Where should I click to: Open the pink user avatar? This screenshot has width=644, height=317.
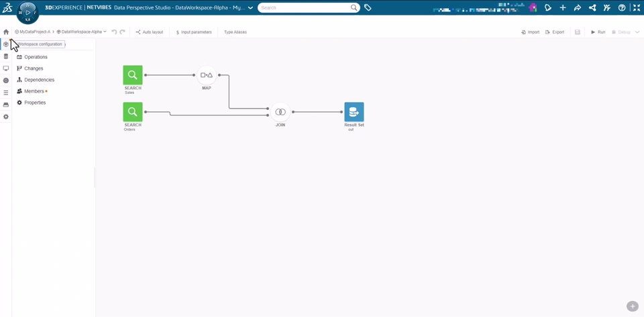(x=533, y=7)
